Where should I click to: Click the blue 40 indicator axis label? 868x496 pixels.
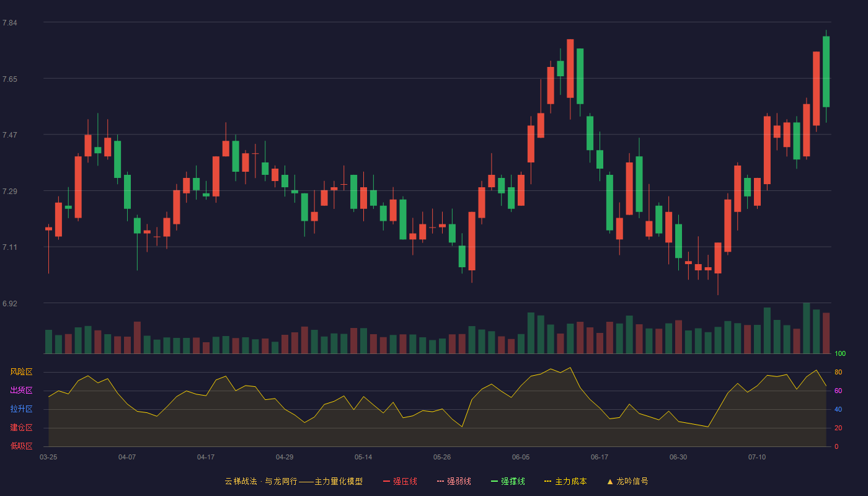[838, 409]
